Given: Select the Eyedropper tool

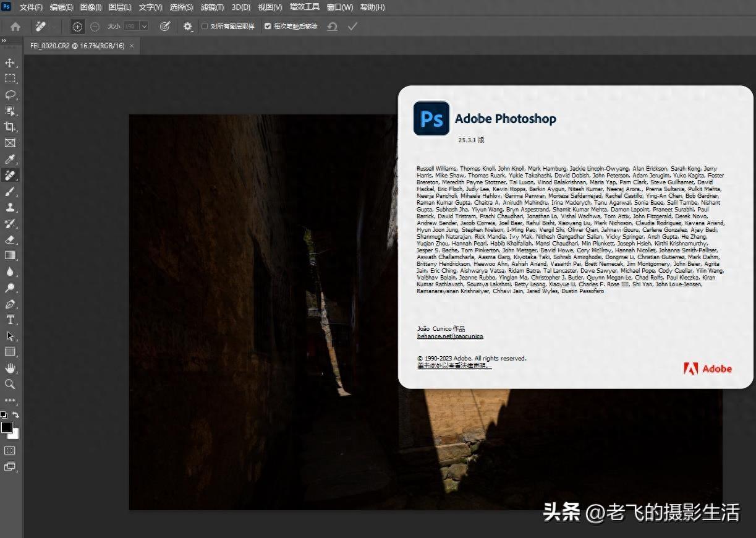Looking at the screenshot, I should tap(9, 159).
